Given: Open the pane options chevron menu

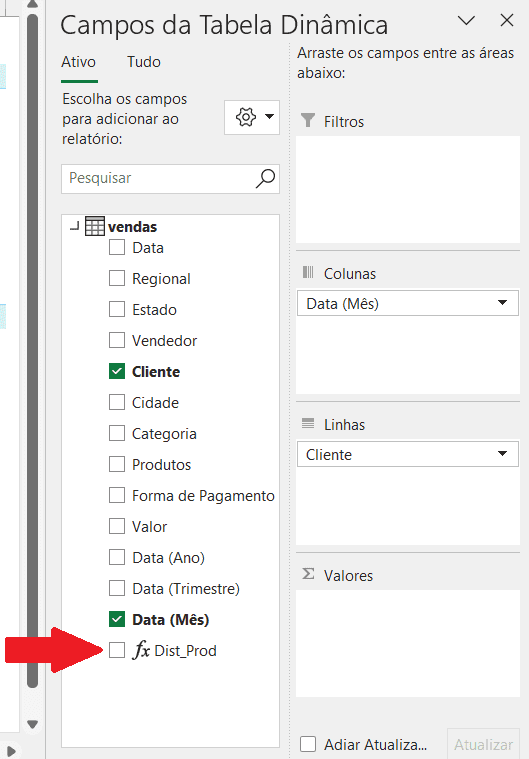Looking at the screenshot, I should [467, 20].
